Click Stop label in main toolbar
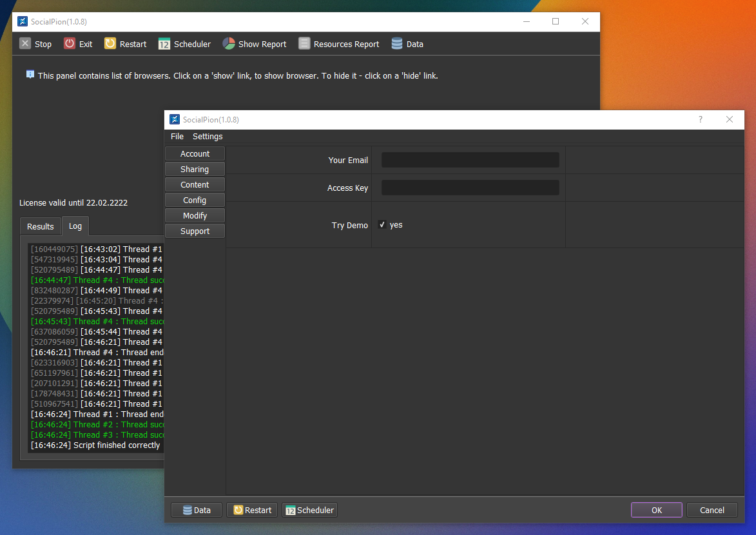The image size is (756, 535). pyautogui.click(x=43, y=44)
